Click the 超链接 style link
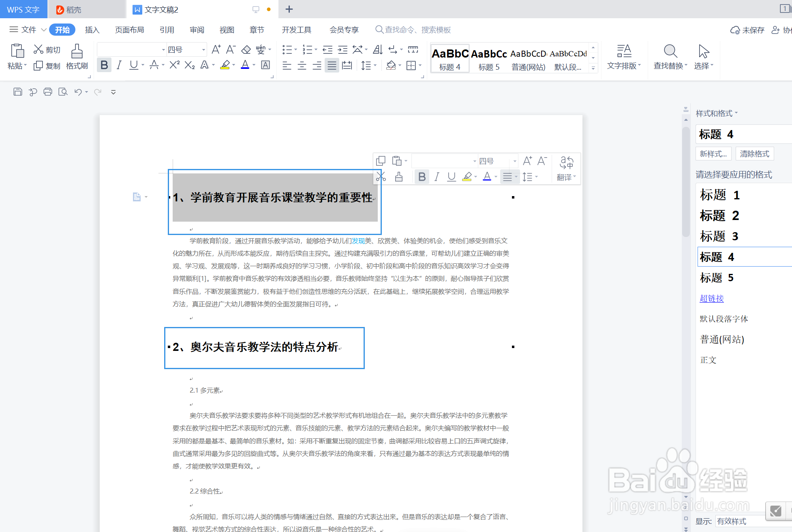792x532 pixels. [x=712, y=298]
